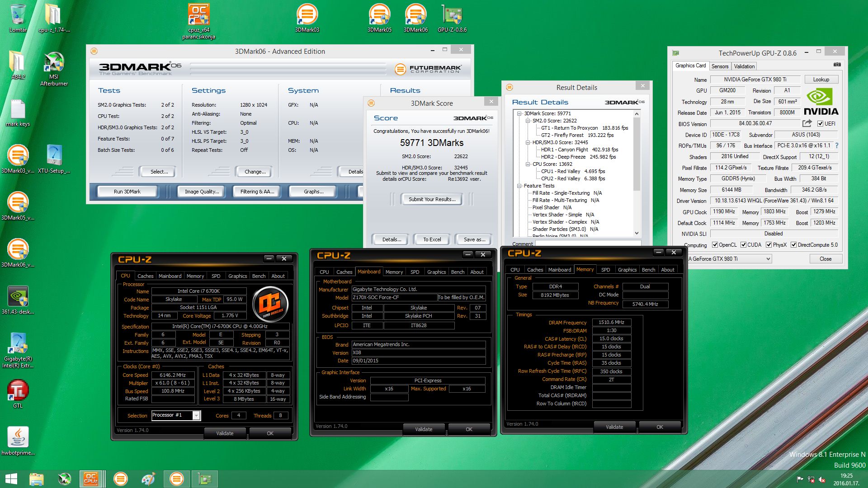Click the GPU-Z screenshot camera icon

(837, 65)
